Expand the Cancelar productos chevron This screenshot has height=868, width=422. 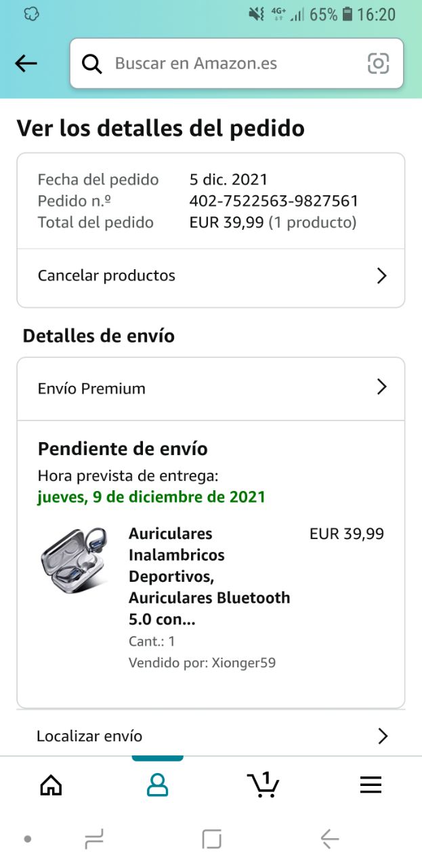[381, 275]
